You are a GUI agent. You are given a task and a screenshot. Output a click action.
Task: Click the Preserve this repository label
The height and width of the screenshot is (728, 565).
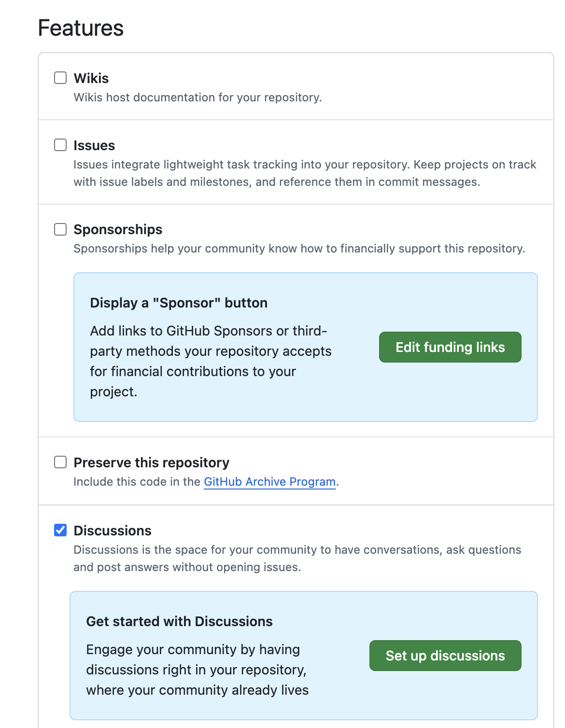click(151, 462)
